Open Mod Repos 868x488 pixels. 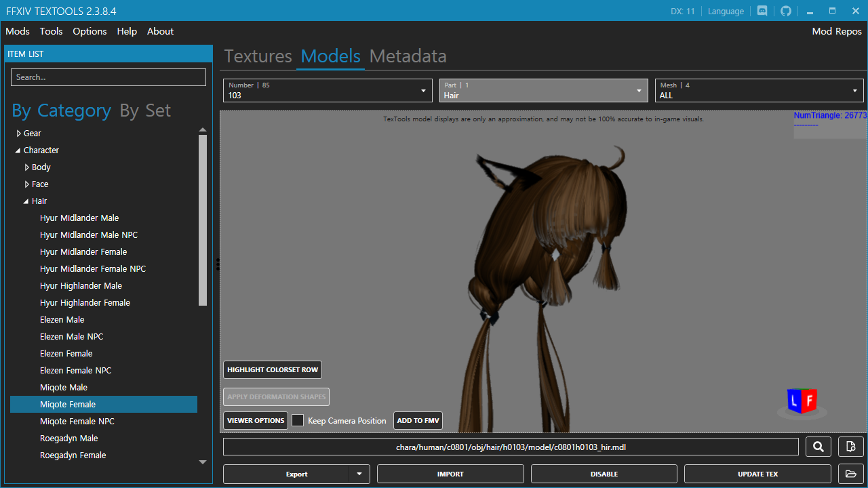tap(837, 31)
